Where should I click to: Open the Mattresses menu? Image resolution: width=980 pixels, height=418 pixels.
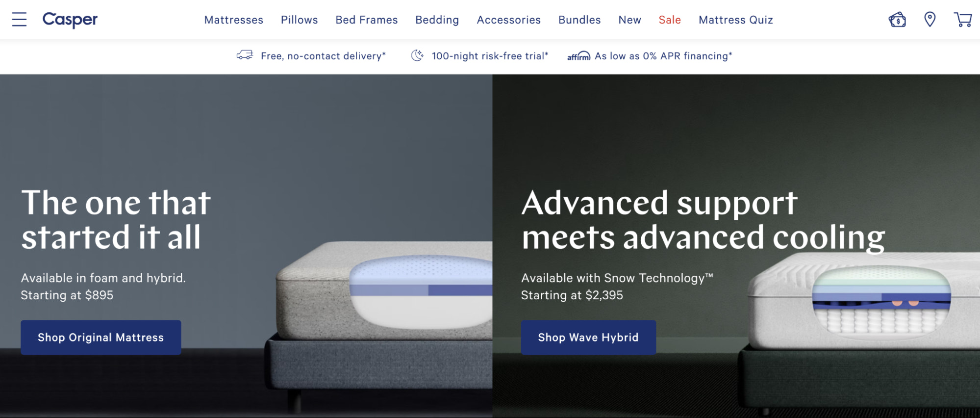234,20
